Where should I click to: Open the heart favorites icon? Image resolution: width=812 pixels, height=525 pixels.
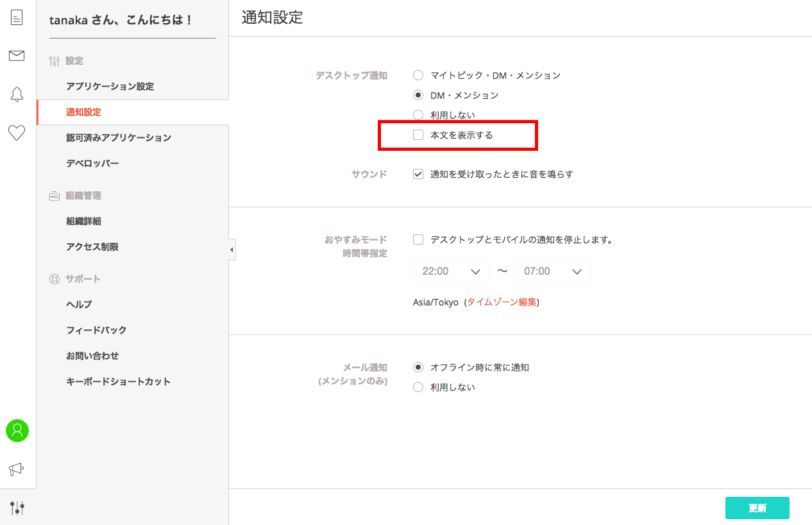[17, 133]
